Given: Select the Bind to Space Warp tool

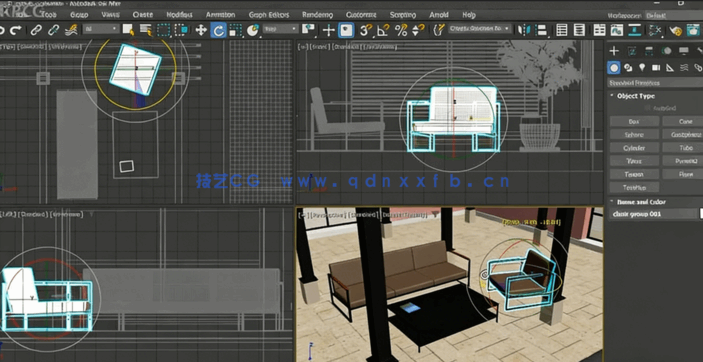Looking at the screenshot, I should coord(71,30).
